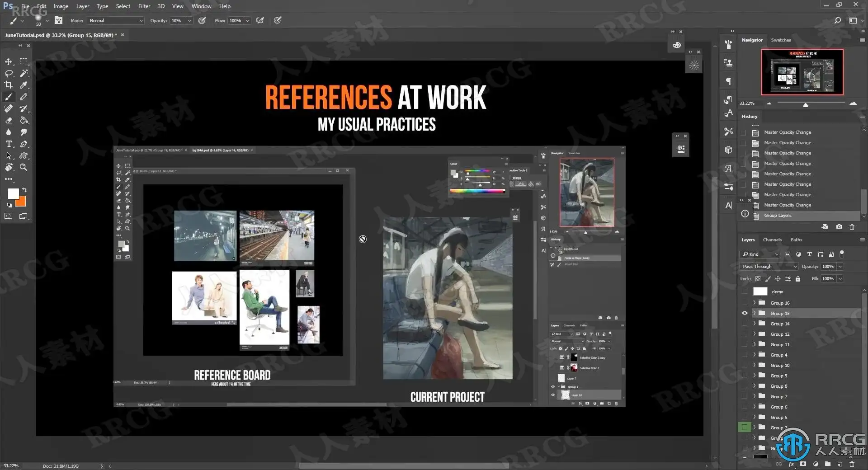Image resolution: width=868 pixels, height=470 pixels.
Task: Pick the orange background color swatch
Action: point(22,202)
